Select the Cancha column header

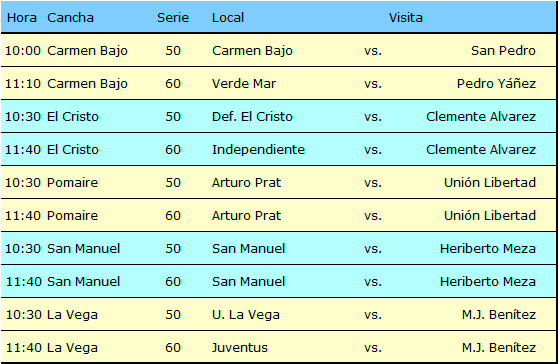70,17
